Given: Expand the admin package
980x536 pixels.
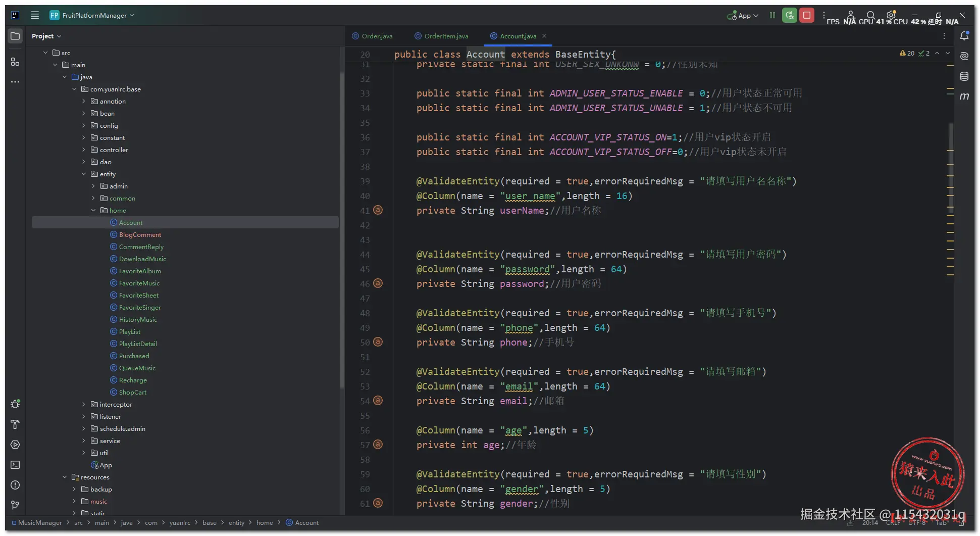Looking at the screenshot, I should click(x=93, y=186).
